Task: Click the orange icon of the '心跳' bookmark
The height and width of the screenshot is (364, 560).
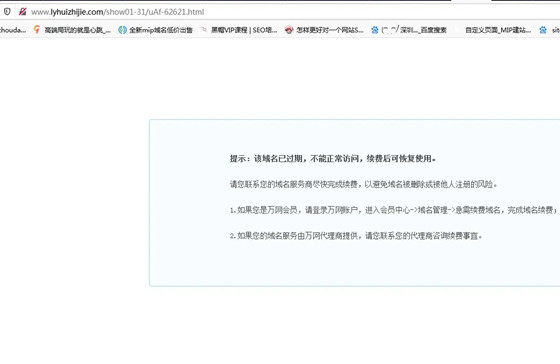Action: point(37,30)
